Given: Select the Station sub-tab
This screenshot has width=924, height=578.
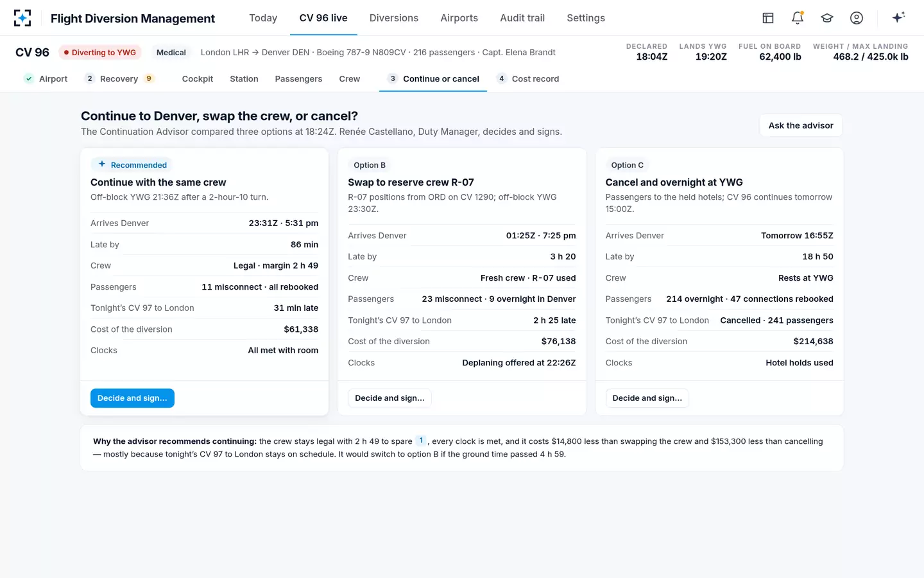Looking at the screenshot, I should (x=244, y=78).
